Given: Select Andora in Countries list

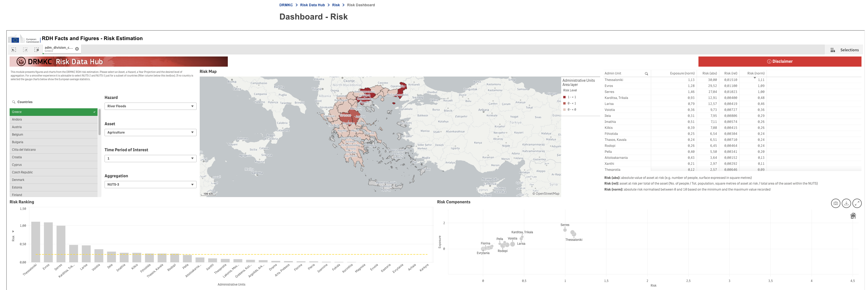Looking at the screenshot, I should click(x=54, y=119).
